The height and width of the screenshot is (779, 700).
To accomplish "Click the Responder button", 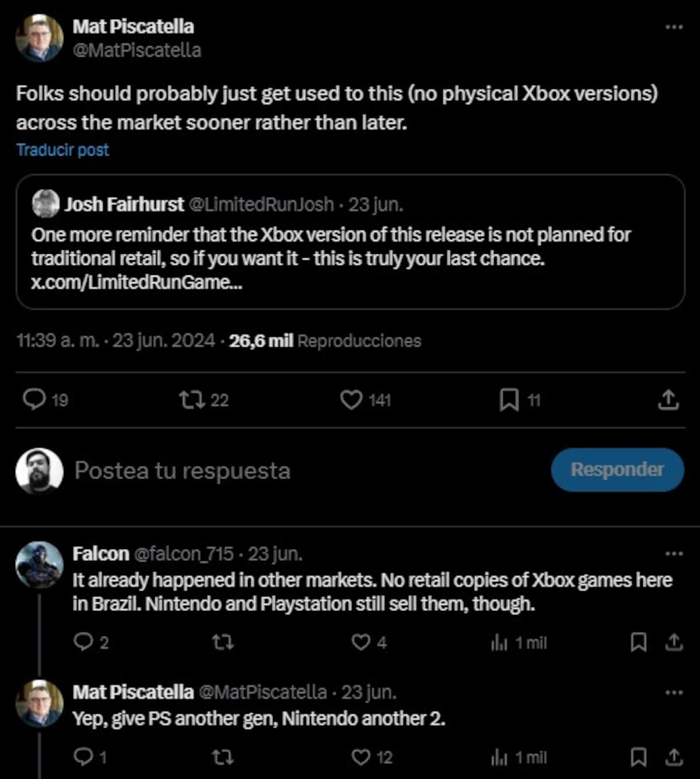I will point(617,470).
